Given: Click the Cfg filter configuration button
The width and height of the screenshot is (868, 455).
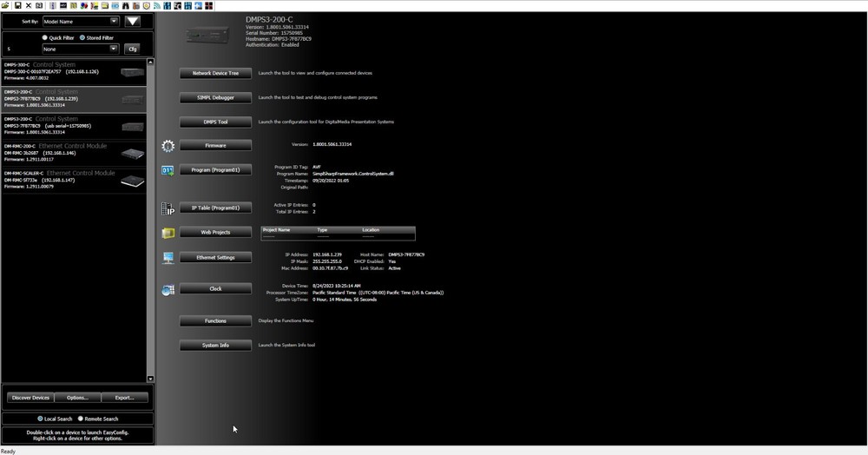Looking at the screenshot, I should 132,49.
